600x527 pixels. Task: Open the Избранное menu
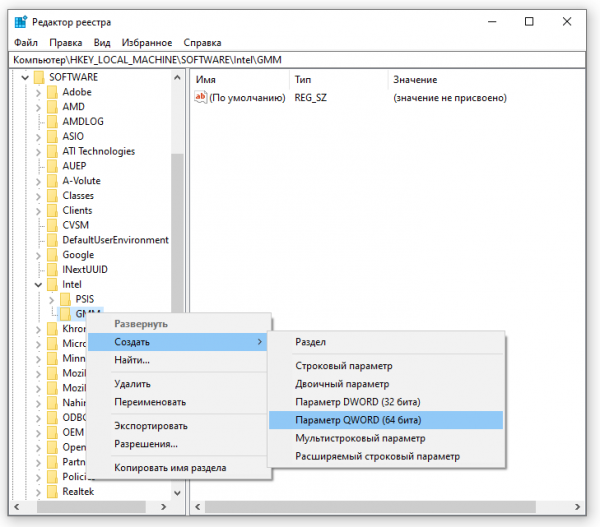click(x=147, y=42)
